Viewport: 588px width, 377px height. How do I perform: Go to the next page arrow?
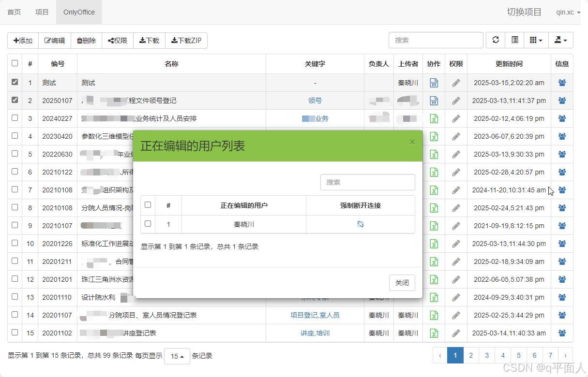coord(565,355)
